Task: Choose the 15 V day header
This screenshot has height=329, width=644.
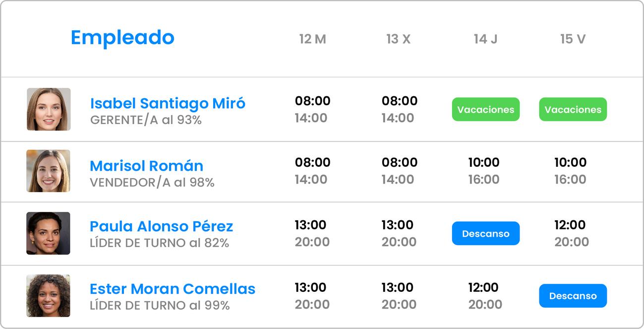Action: click(573, 39)
